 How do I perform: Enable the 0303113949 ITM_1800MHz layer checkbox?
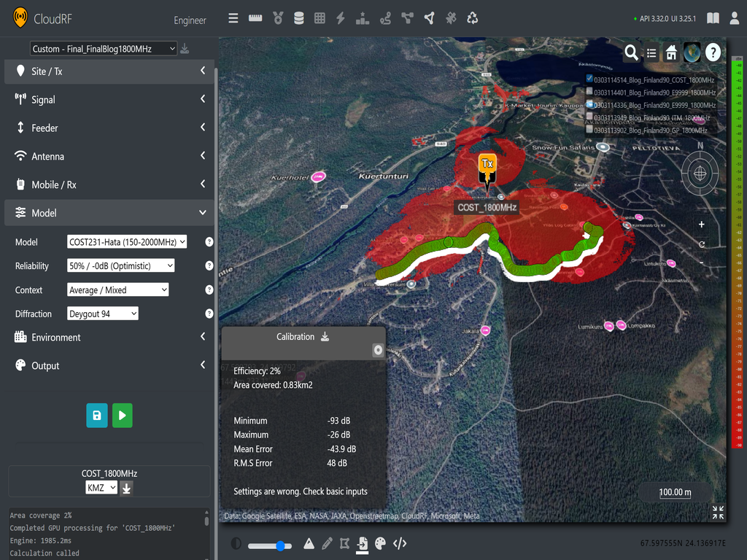point(589,117)
